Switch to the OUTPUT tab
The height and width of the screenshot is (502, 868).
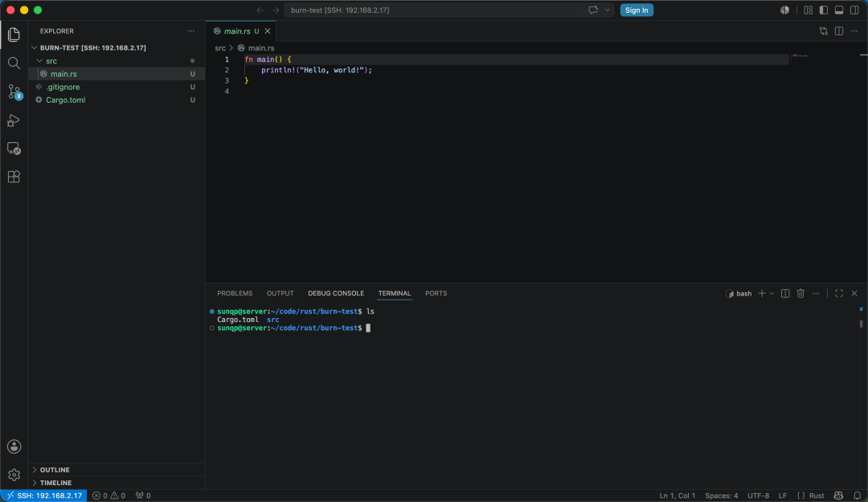point(280,293)
